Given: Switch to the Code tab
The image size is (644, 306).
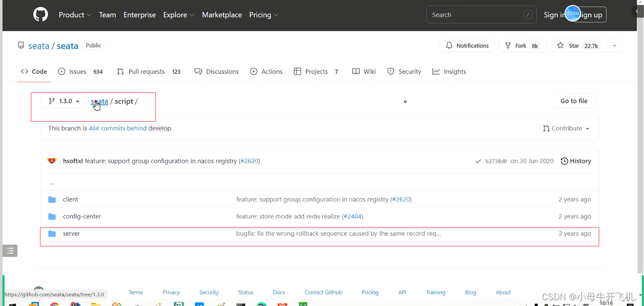Looking at the screenshot, I should pyautogui.click(x=34, y=72).
